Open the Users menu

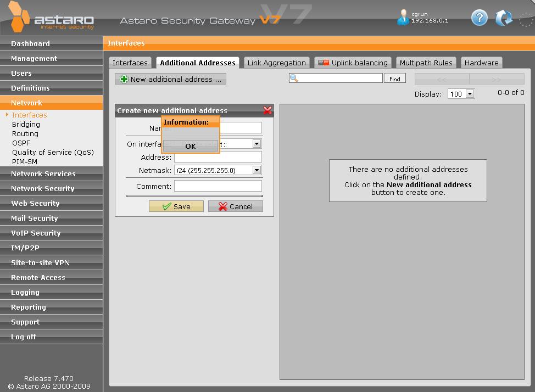tap(51, 73)
